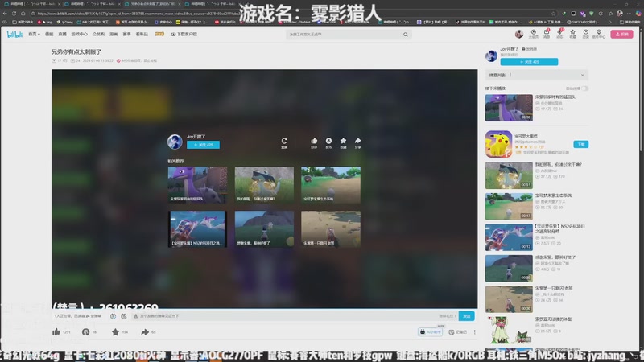Open the 消息 messages icon

[547, 34]
